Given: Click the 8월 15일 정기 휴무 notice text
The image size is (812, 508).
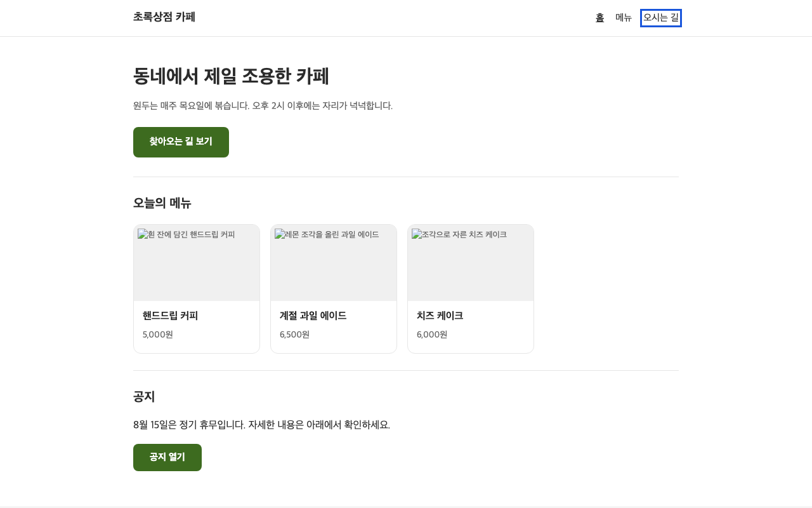Looking at the screenshot, I should pos(261,425).
